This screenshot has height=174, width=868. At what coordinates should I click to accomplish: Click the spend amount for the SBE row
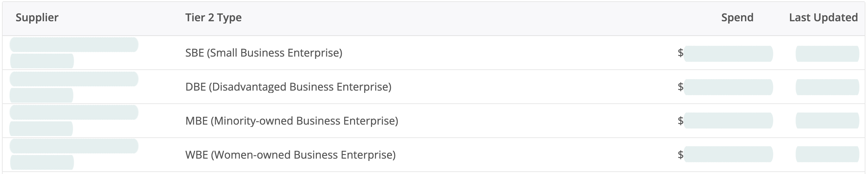(x=728, y=54)
